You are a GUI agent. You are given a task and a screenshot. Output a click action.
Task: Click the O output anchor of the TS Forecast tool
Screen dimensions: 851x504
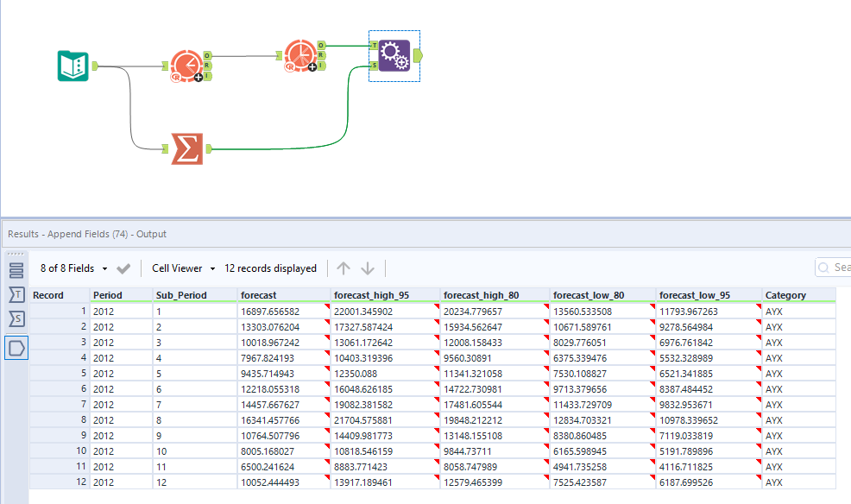(321, 46)
